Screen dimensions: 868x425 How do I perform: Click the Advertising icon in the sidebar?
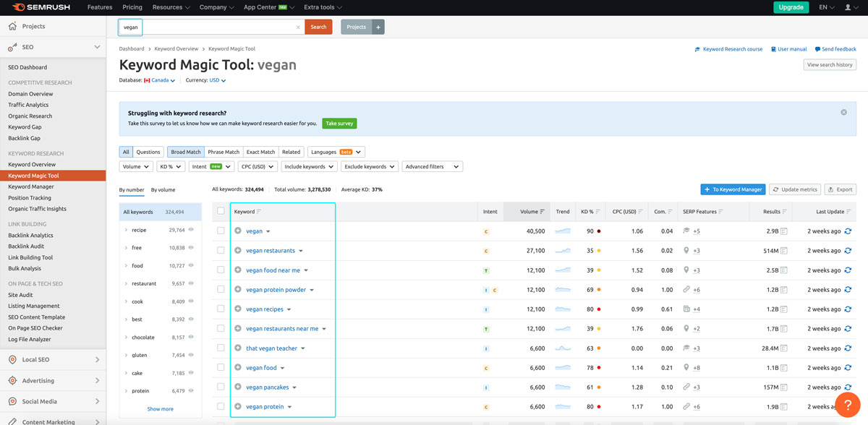click(x=12, y=380)
